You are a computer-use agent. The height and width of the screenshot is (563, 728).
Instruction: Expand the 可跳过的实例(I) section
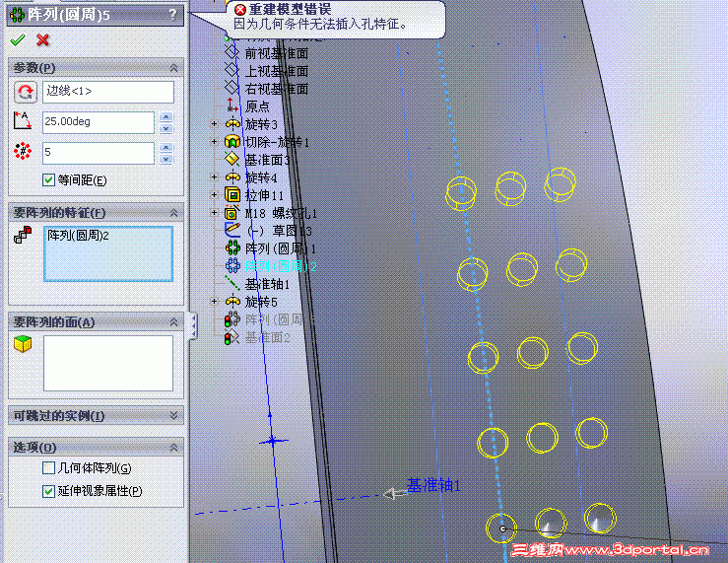[173, 415]
